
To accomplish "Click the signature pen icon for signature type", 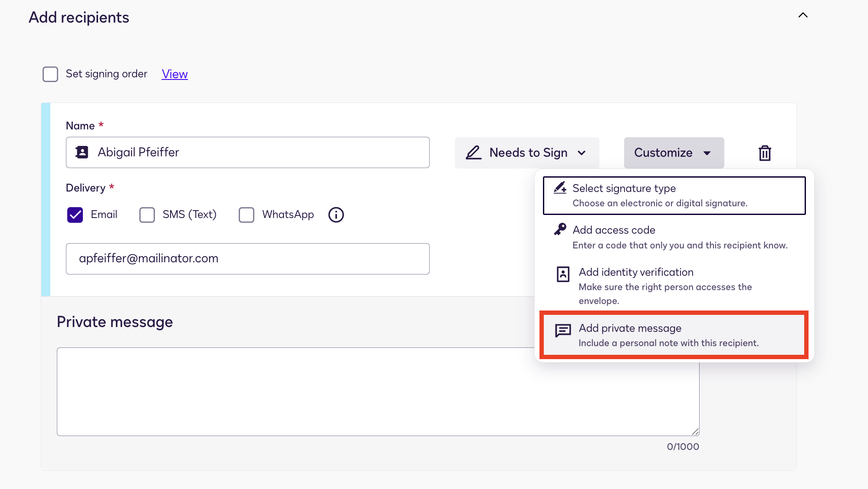I will tap(560, 188).
